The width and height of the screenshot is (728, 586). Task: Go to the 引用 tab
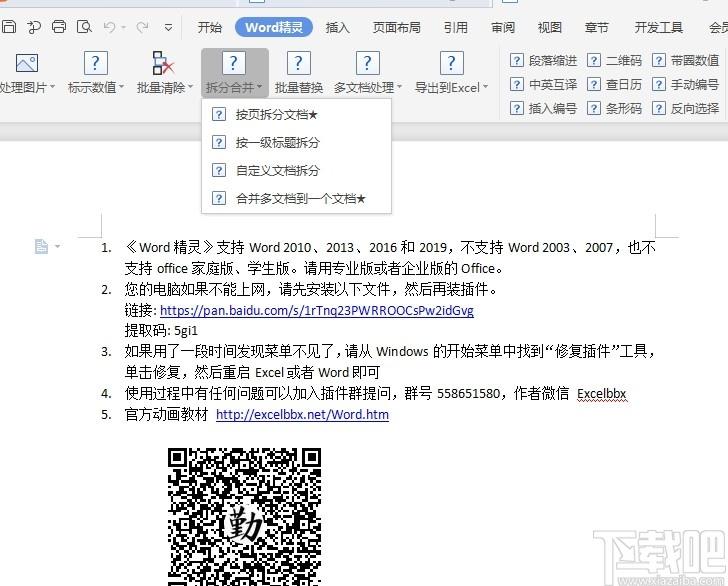click(455, 27)
